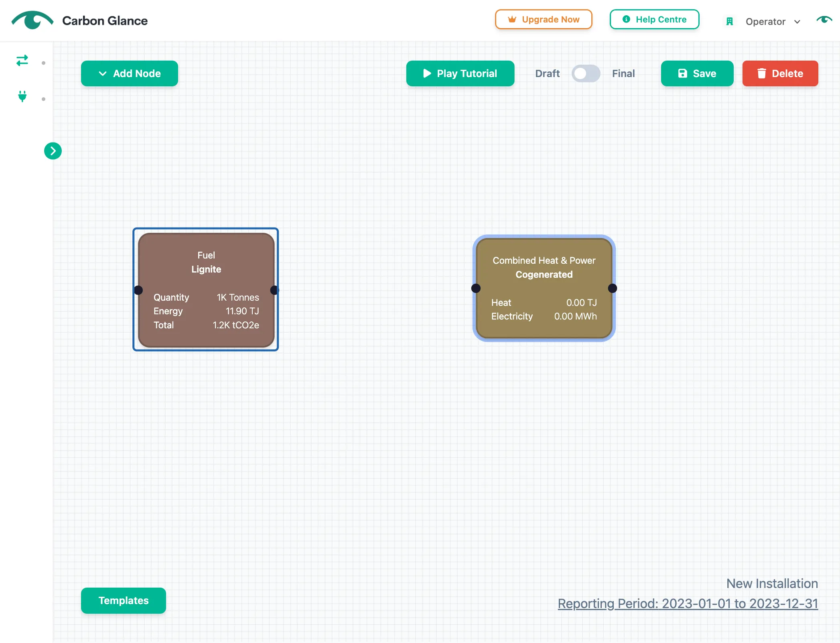Open the swap arrows sidebar icon
The image size is (840, 643).
pyautogui.click(x=22, y=61)
